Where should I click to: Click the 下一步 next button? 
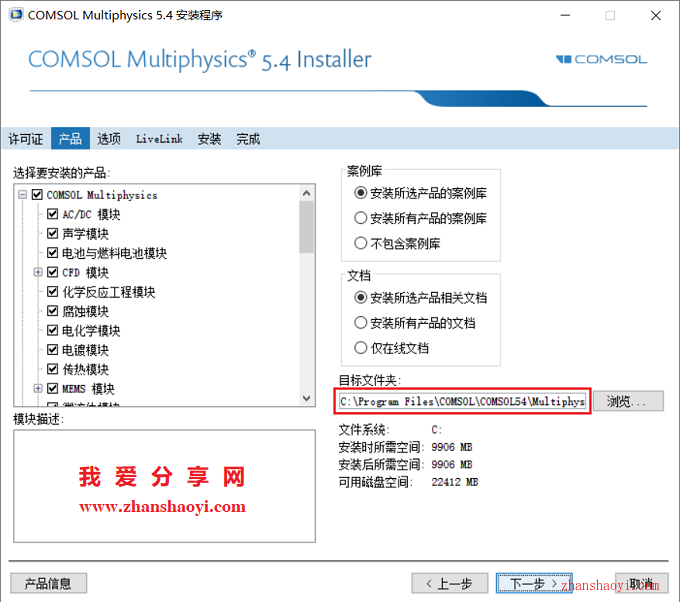point(534,583)
